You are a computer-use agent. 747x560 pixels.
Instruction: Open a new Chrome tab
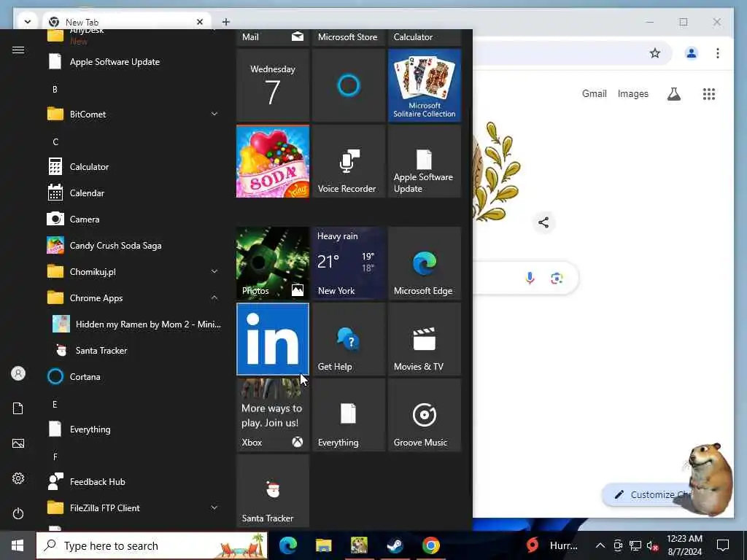226,22
